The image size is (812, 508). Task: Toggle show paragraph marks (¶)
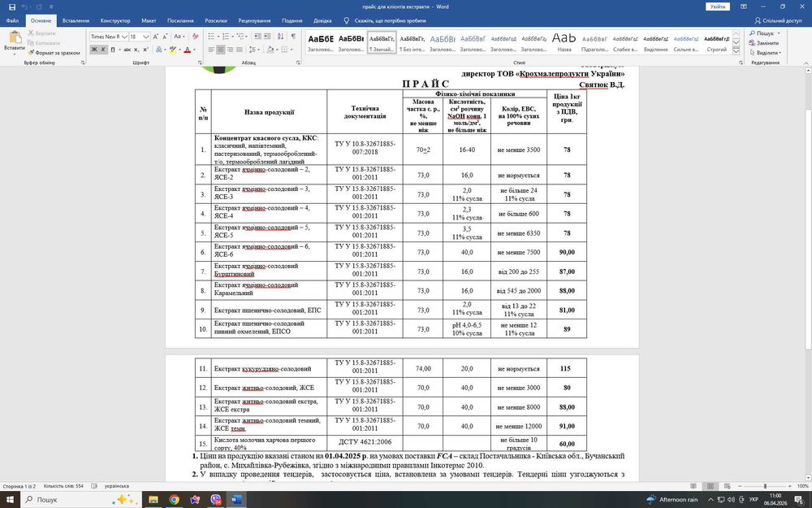293,37
